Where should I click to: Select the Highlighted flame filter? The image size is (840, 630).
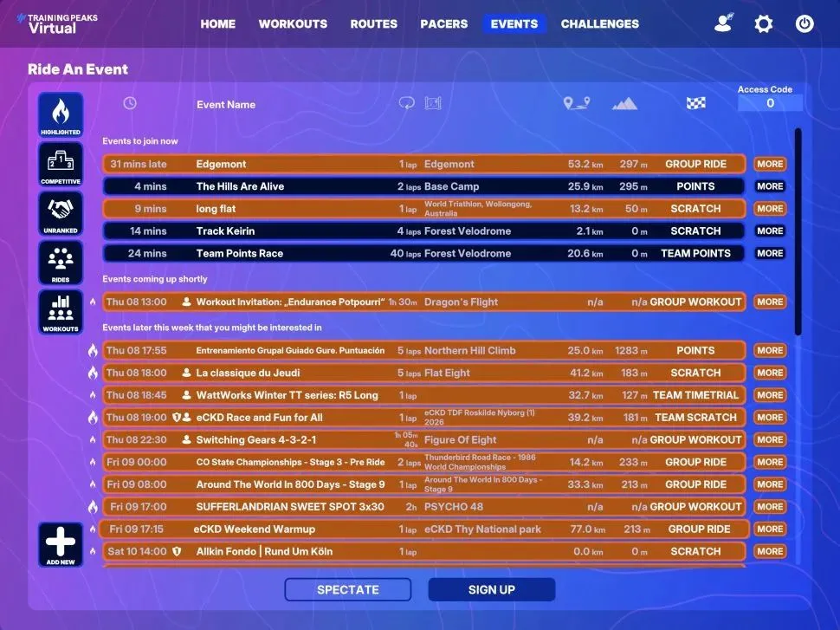pyautogui.click(x=61, y=115)
